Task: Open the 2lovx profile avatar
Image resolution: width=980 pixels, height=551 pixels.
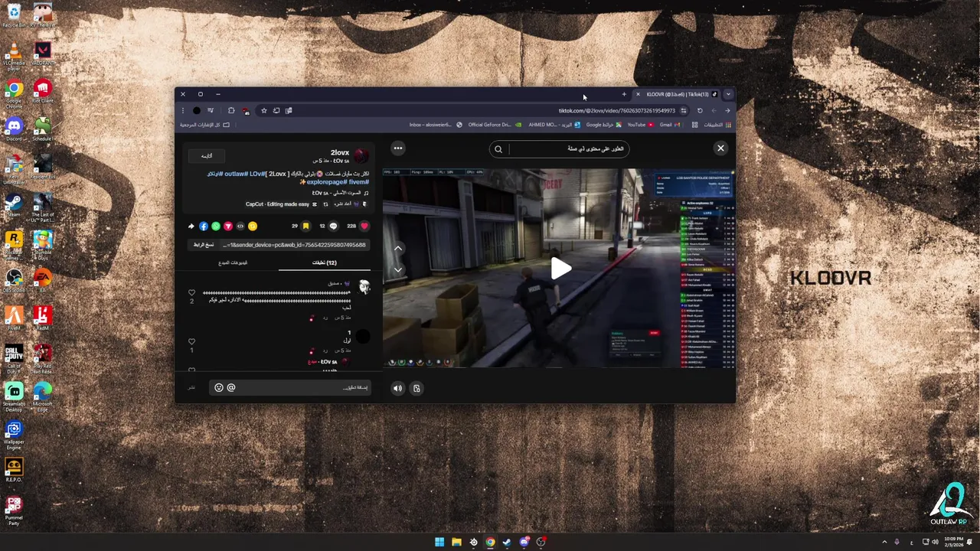Action: 361,156
